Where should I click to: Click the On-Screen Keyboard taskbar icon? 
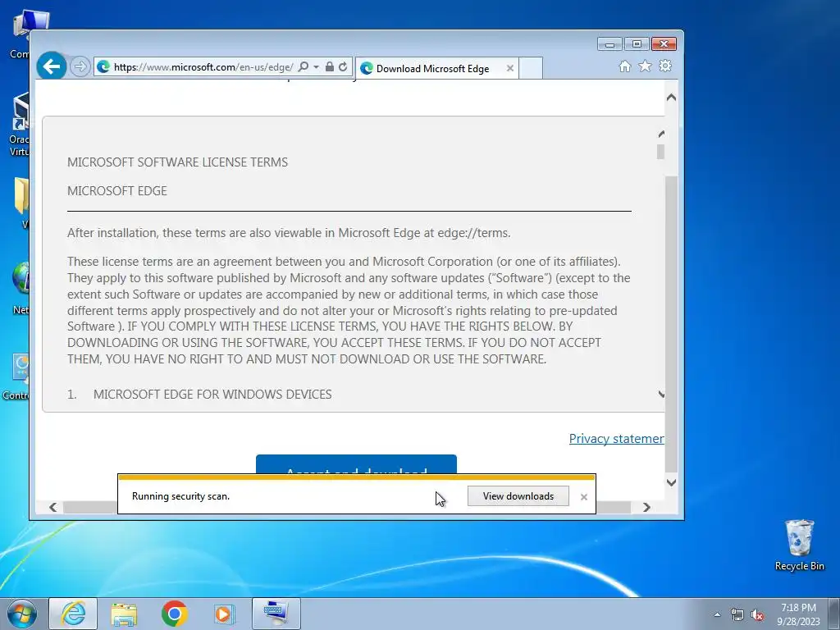pyautogui.click(x=276, y=614)
